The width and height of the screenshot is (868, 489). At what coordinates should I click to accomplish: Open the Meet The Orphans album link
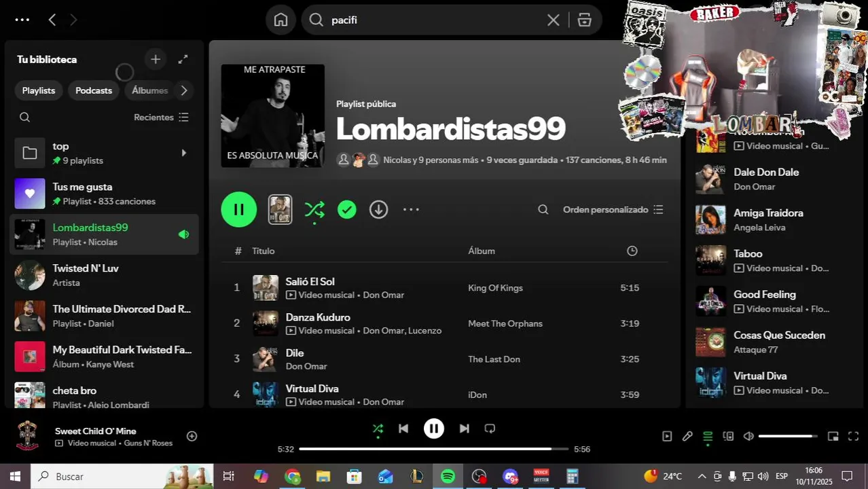[505, 323]
